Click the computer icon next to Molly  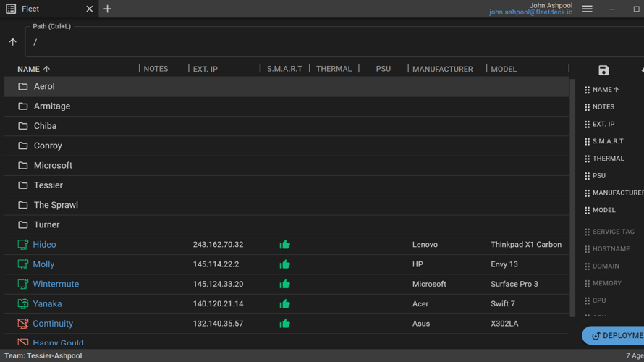coord(23,264)
